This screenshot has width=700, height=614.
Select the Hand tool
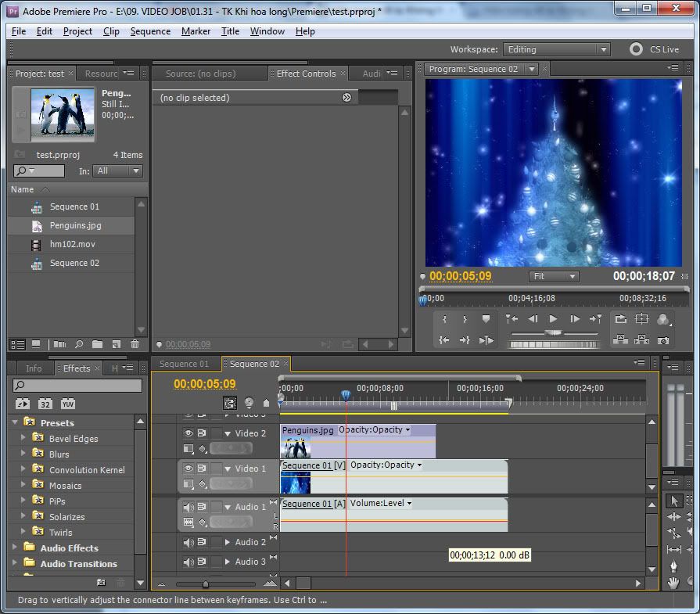(x=673, y=583)
